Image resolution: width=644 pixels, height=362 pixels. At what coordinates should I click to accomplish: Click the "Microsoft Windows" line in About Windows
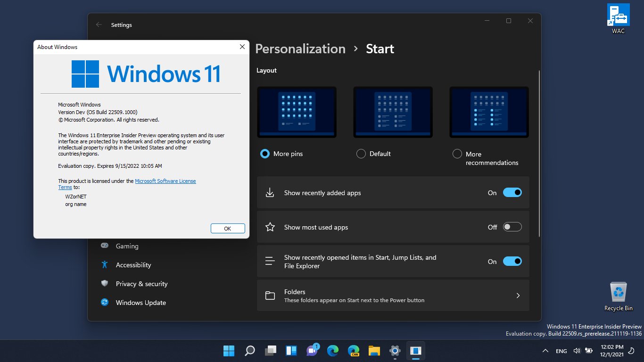[x=79, y=105]
